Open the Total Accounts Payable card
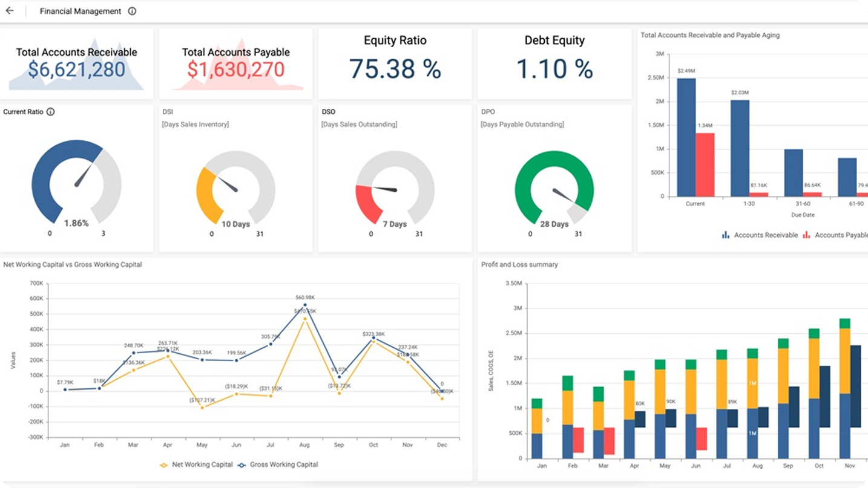 pyautogui.click(x=235, y=63)
